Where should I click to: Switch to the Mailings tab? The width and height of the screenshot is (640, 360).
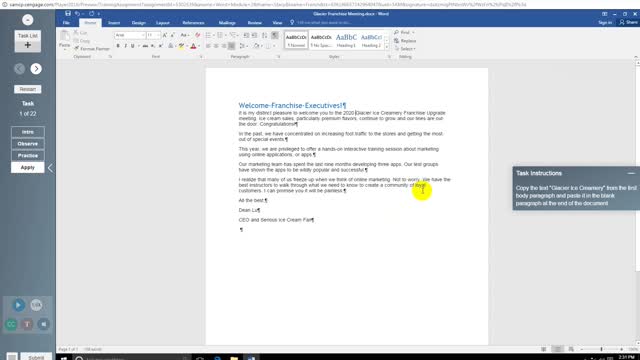[x=227, y=23]
